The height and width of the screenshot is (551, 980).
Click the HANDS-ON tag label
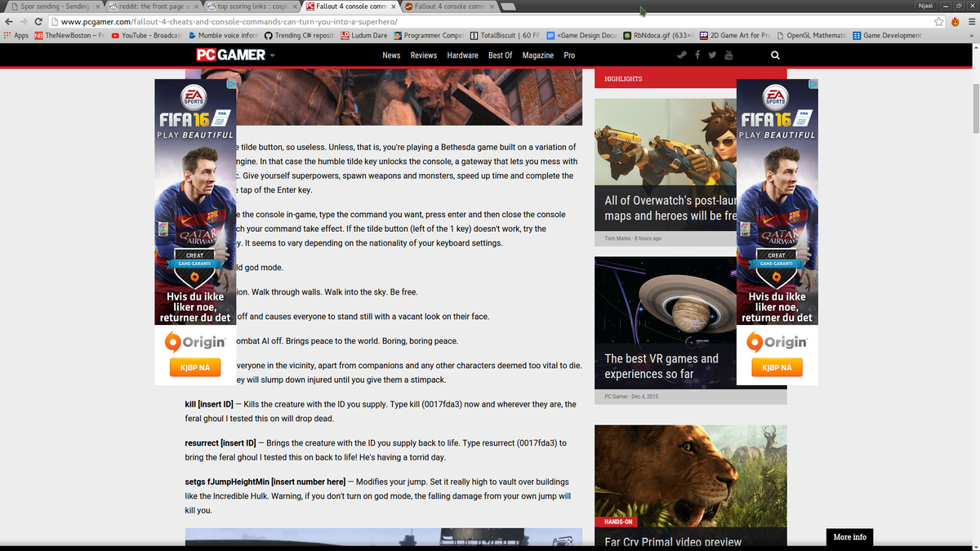618,522
